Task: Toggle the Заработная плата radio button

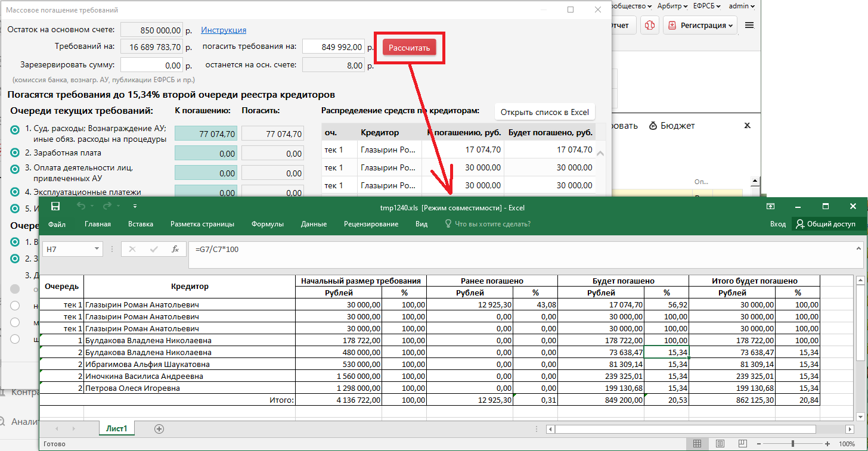Action: pos(15,153)
